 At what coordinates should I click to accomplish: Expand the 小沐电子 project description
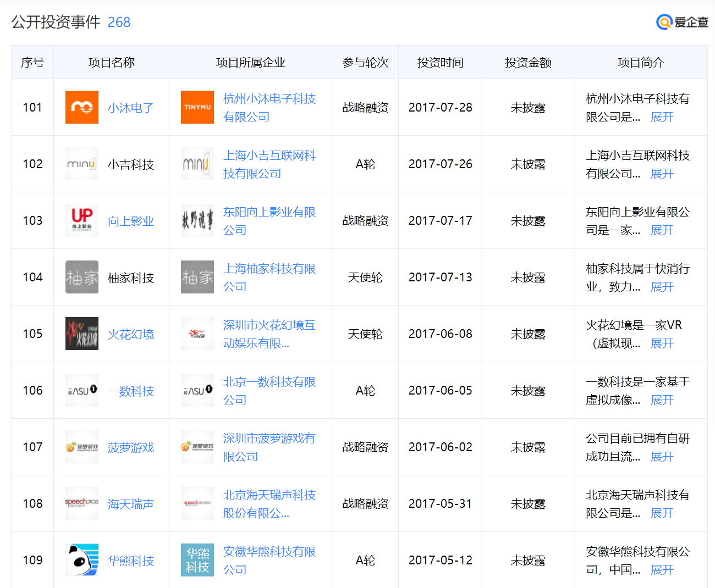tap(662, 117)
